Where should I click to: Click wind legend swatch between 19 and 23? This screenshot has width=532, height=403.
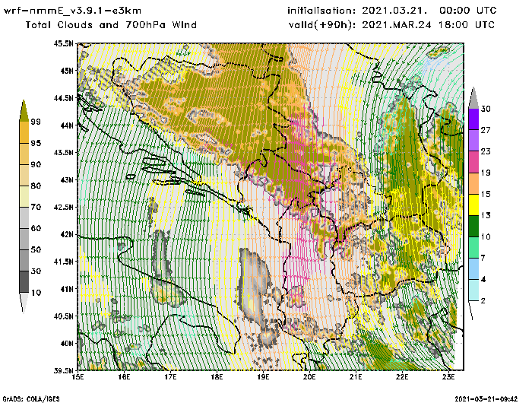click(473, 162)
